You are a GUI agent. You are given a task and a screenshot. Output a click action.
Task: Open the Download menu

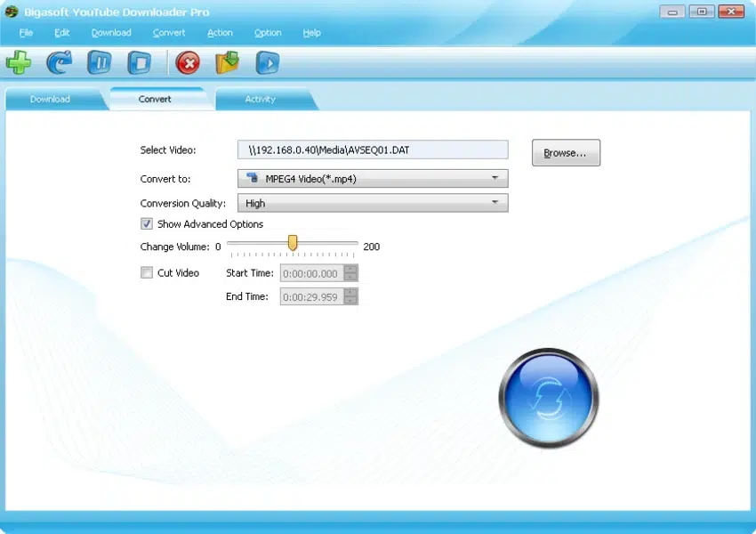111,33
